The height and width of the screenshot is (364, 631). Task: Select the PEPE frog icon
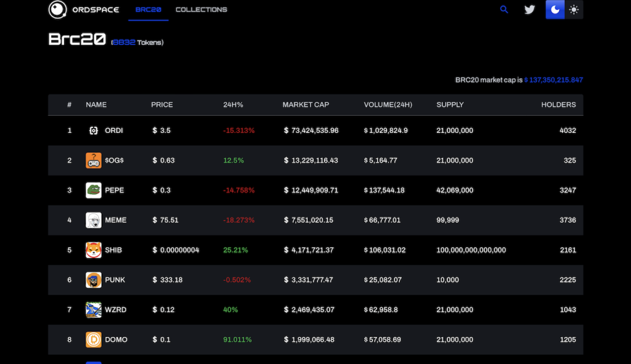[x=94, y=190]
